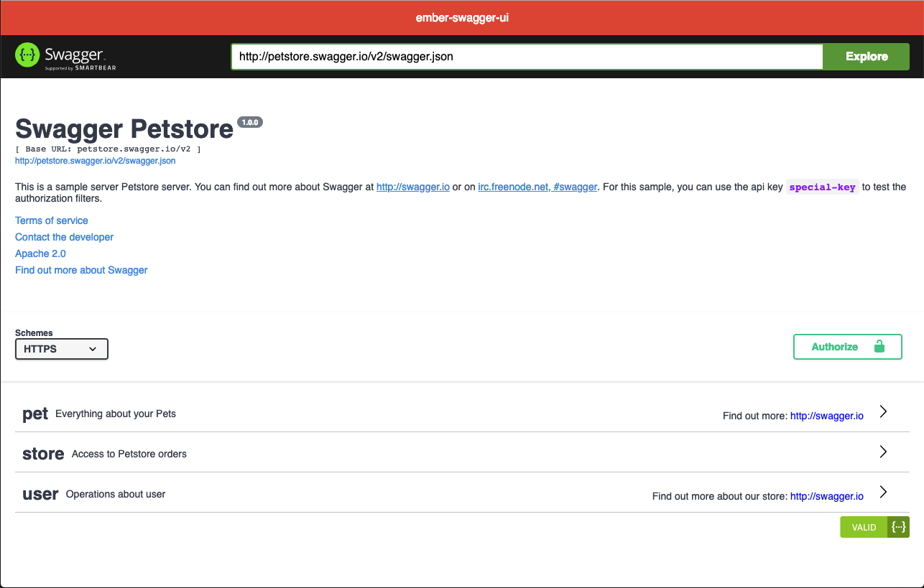This screenshot has height=588, width=924.
Task: Open the Schemes HTTPS dropdown
Action: click(x=62, y=349)
